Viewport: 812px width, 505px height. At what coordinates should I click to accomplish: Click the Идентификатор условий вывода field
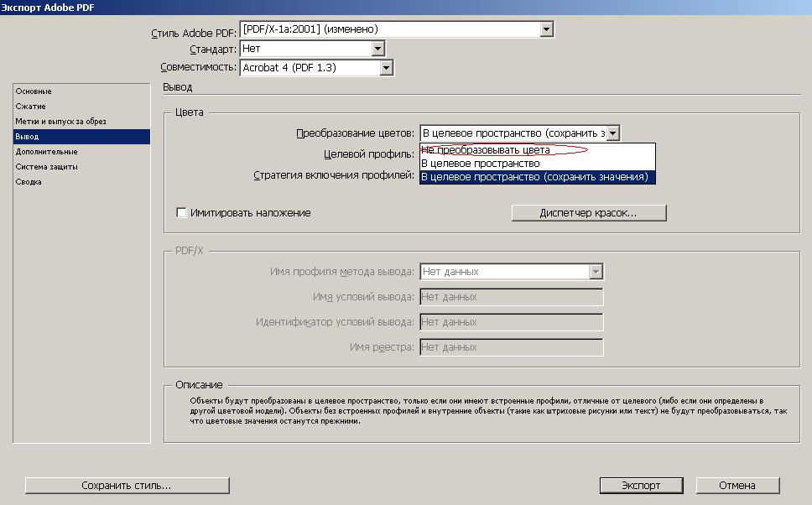[512, 322]
